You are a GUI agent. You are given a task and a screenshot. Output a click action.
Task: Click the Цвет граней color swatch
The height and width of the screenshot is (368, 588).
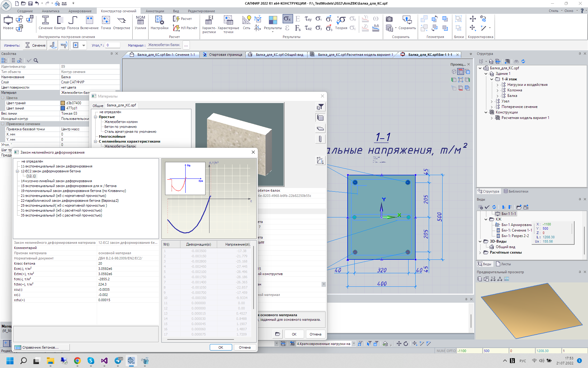(x=63, y=103)
